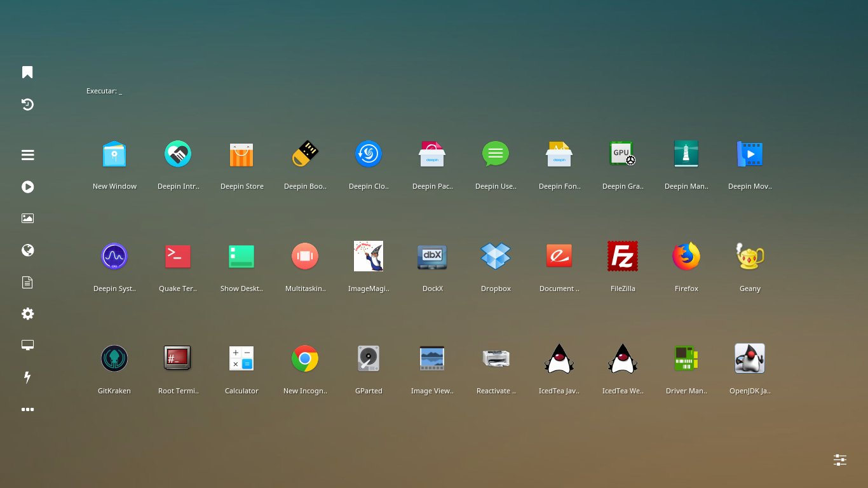Open the DockX application icon

(x=432, y=256)
